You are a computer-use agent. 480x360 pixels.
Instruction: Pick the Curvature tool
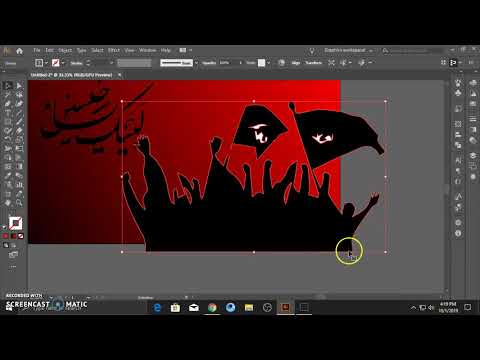pyautogui.click(x=19, y=104)
